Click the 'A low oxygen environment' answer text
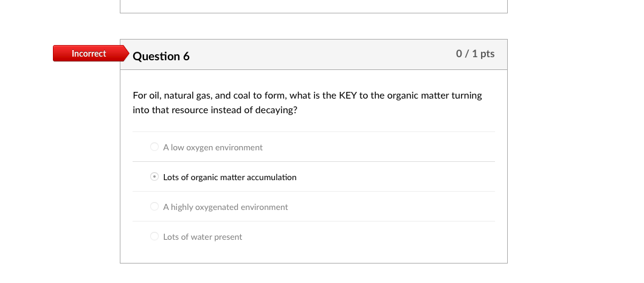The height and width of the screenshot is (283, 644). click(213, 147)
